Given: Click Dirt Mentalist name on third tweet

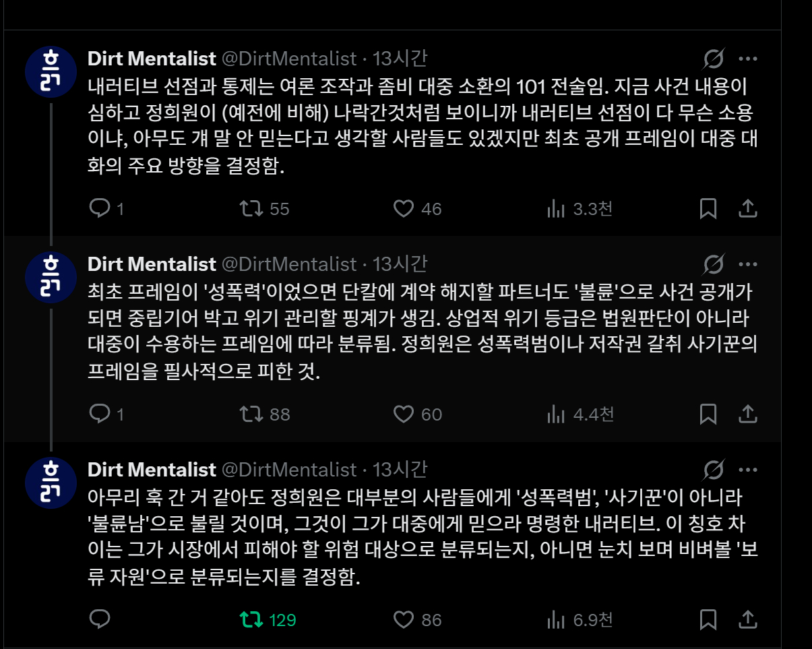Looking at the screenshot, I should tap(152, 470).
